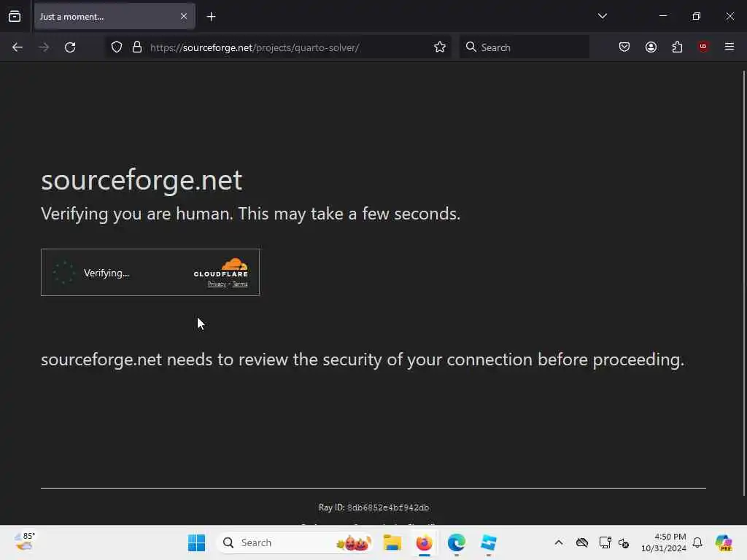This screenshot has height=560, width=747.
Task: Open a new tab with plus button
Action: click(211, 17)
